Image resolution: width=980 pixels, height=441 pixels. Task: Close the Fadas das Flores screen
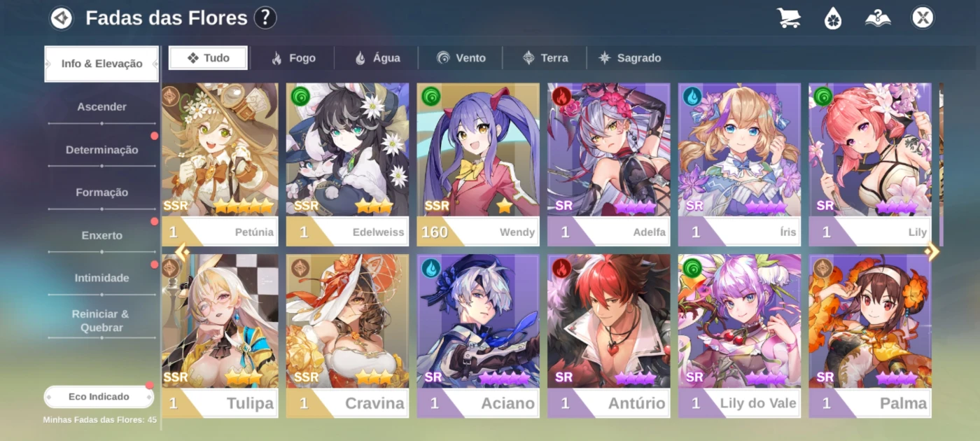click(x=923, y=17)
